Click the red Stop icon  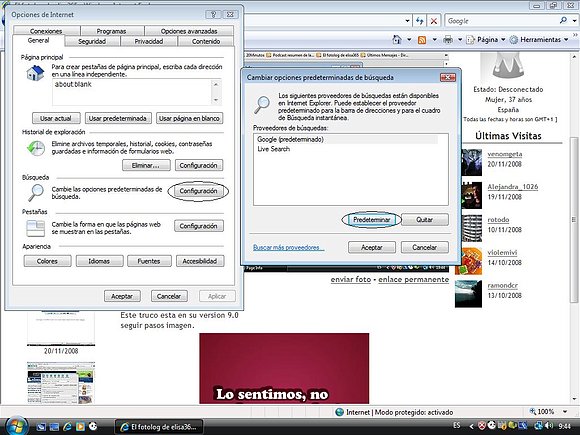click(434, 21)
